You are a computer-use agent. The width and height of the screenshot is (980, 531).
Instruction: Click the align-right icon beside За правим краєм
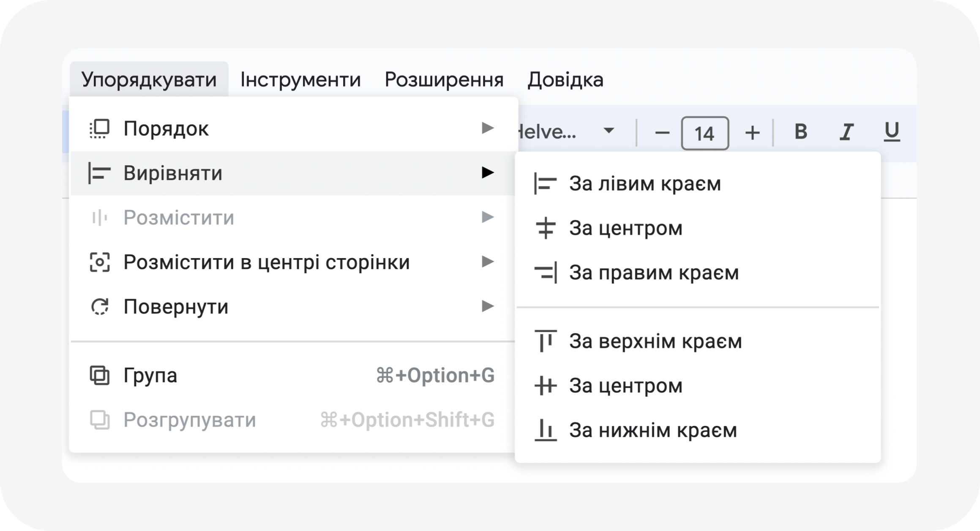click(546, 272)
